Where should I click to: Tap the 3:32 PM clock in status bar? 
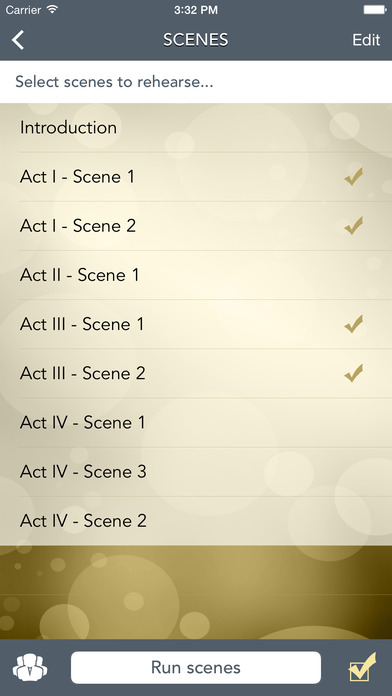(196, 10)
